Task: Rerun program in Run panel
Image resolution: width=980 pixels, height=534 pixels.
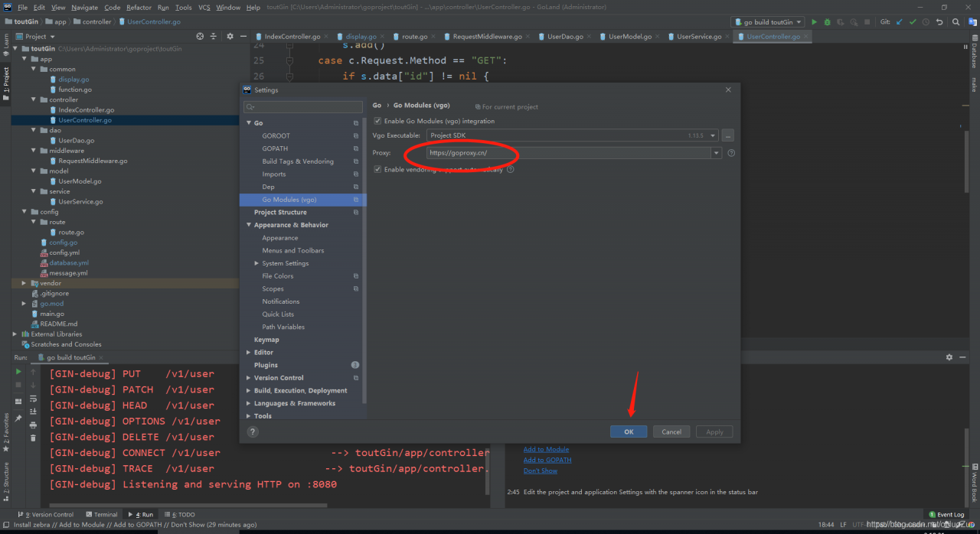Action: tap(18, 371)
